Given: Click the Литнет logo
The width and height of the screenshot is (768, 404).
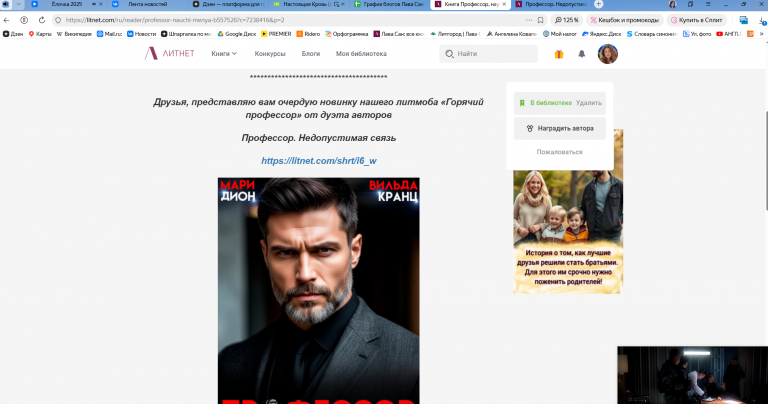Looking at the screenshot, I should (x=169, y=53).
